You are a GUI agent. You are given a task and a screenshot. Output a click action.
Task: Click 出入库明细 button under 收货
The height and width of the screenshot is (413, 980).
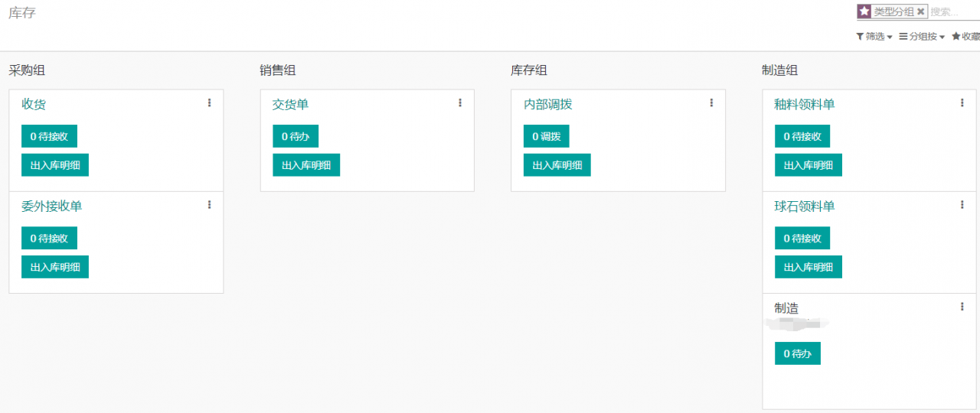pos(55,165)
